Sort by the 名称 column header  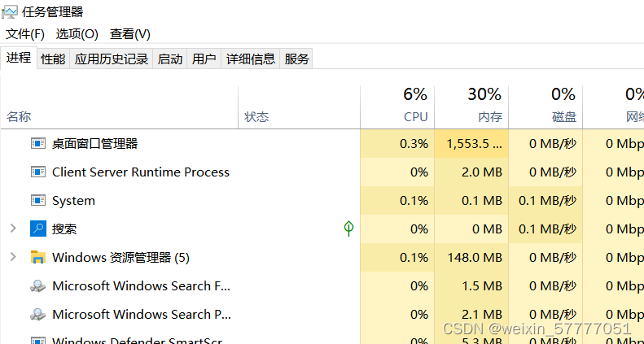(x=119, y=107)
